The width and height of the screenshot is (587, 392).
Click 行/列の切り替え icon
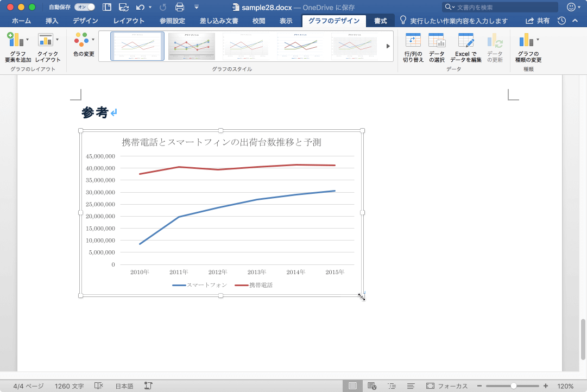(413, 47)
